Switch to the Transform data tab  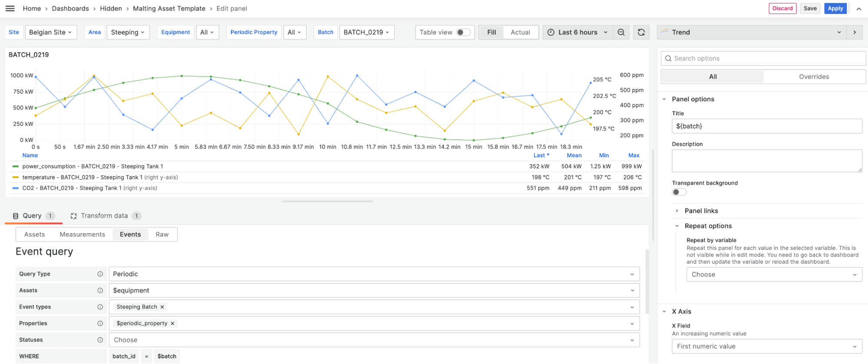(x=105, y=216)
